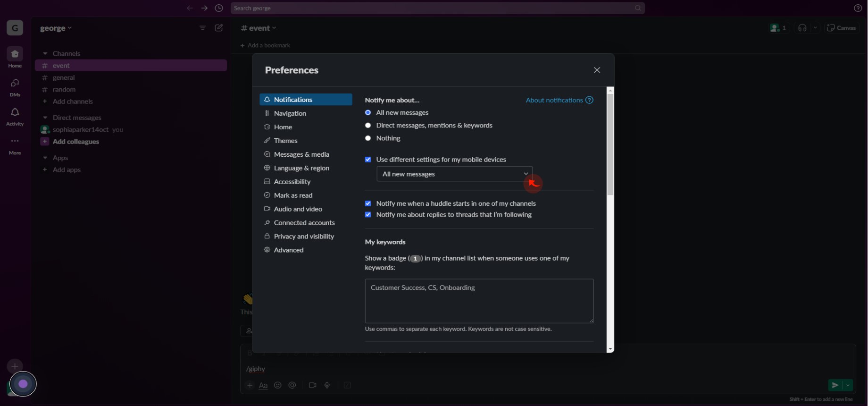Open Language & region preferences
The height and width of the screenshot is (406, 868).
tap(306, 168)
